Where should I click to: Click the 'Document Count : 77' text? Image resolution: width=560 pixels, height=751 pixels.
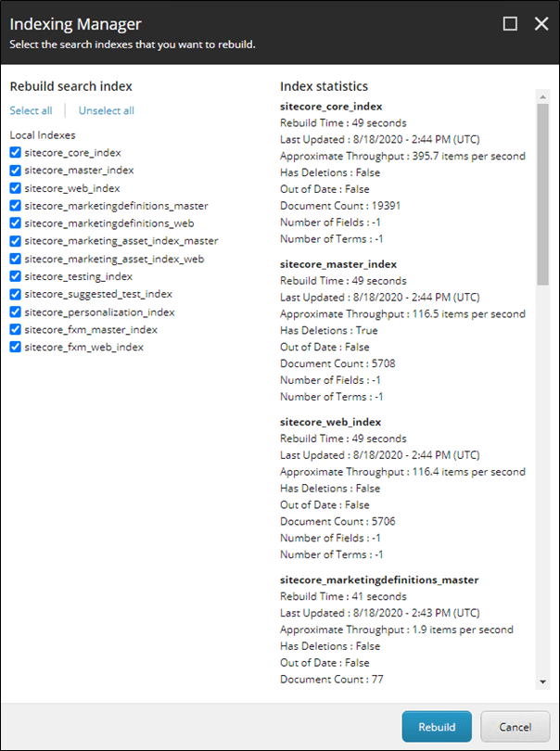point(332,680)
